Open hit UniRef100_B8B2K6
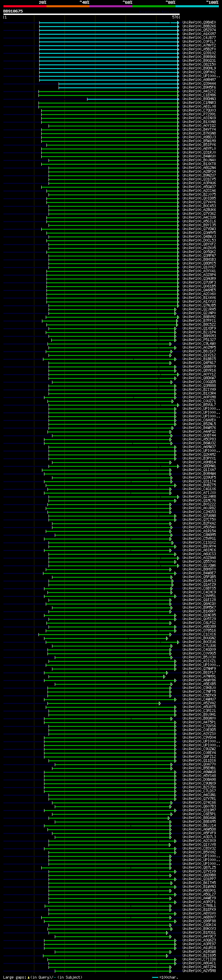Viewport: 222px width, 980px height. (x=199, y=26)
